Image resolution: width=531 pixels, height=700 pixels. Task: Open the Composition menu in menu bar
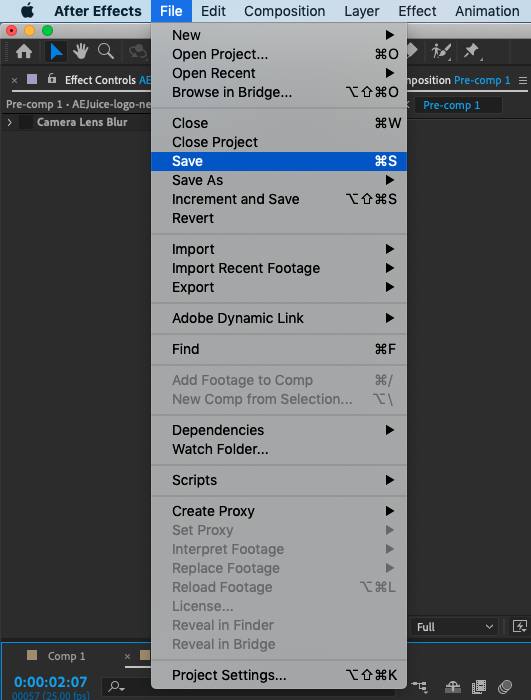[x=284, y=11]
